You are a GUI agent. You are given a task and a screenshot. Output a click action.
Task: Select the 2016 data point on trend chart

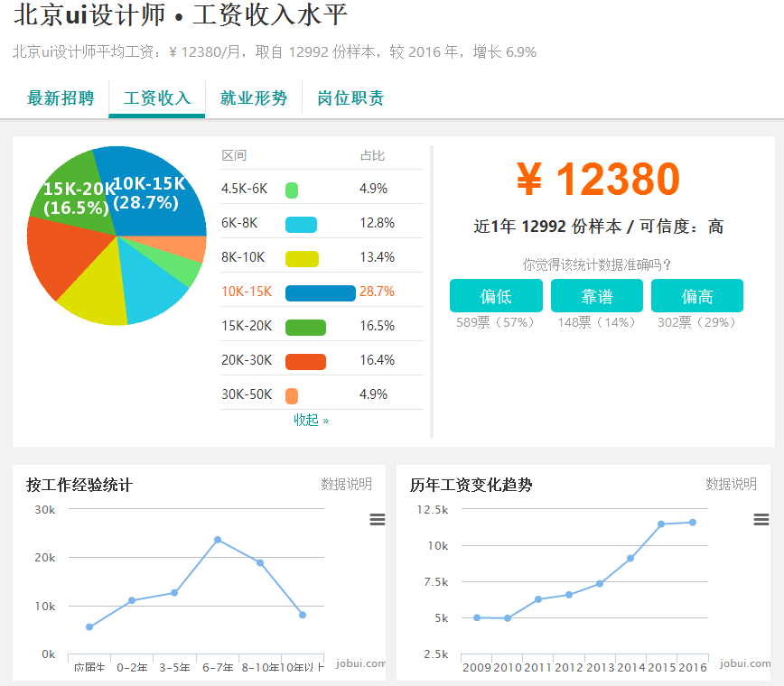coord(693,523)
